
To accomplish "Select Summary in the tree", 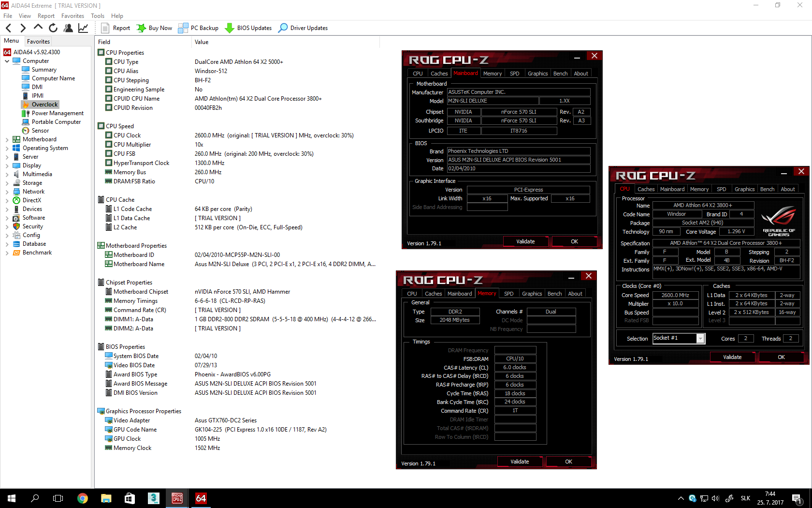I will pos(44,70).
